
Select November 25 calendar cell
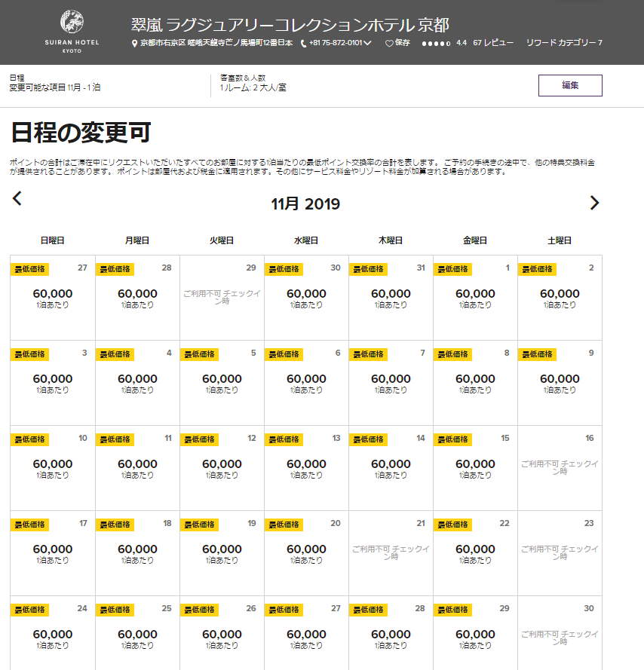(x=137, y=633)
